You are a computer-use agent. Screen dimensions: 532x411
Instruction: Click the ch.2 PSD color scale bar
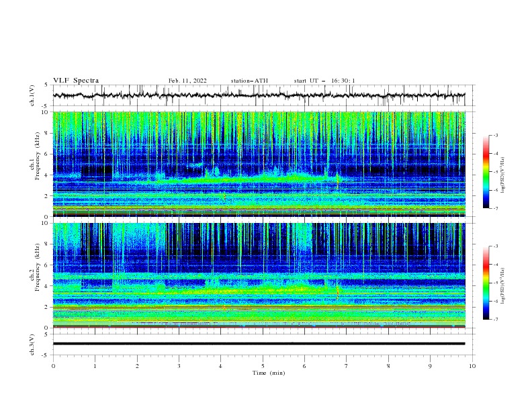tap(486, 283)
